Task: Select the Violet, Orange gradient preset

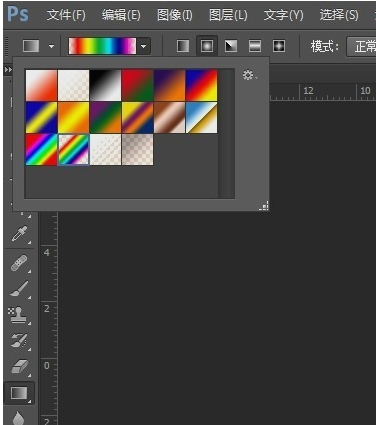Action: (169, 85)
